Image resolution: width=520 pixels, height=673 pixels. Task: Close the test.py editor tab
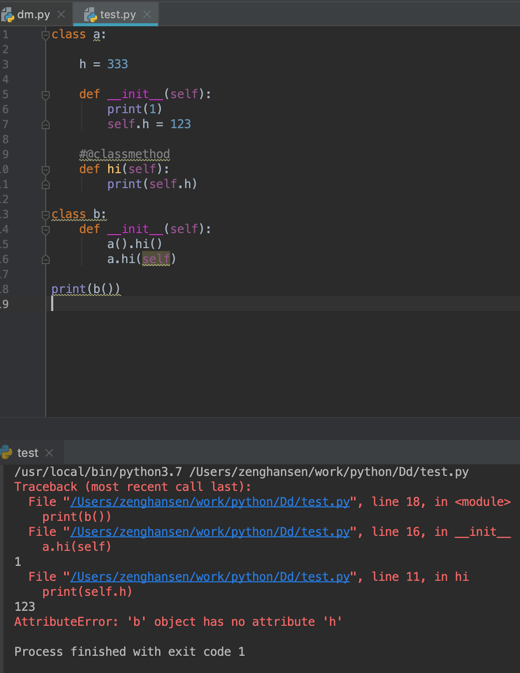tap(147, 14)
